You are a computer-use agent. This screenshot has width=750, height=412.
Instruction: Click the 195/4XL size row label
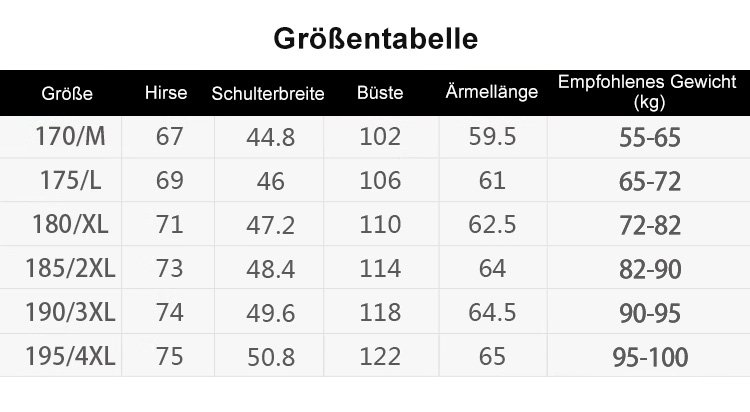coord(70,357)
